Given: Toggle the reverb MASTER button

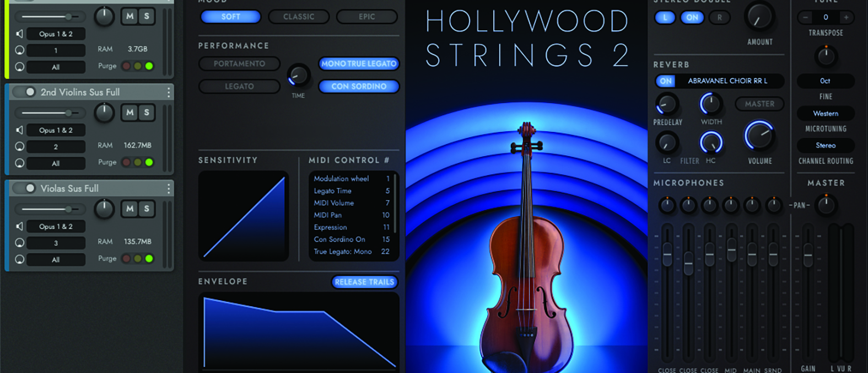Looking at the screenshot, I should pyautogui.click(x=759, y=104).
